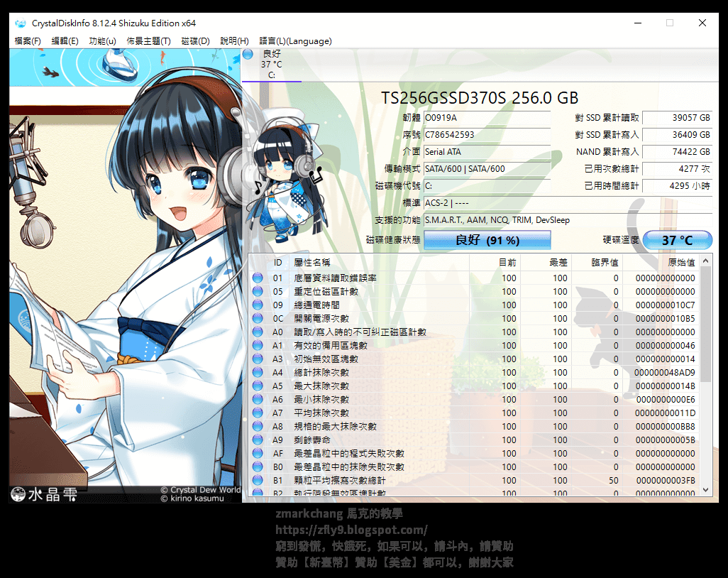Select the 總計抹除次數 attribute row

(475, 372)
